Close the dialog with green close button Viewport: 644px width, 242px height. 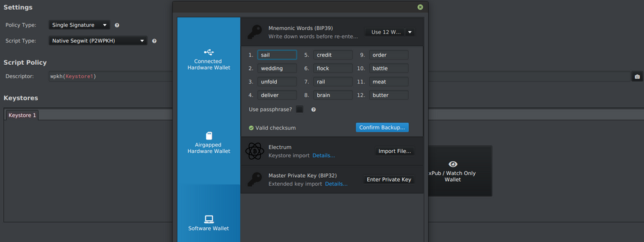420,7
